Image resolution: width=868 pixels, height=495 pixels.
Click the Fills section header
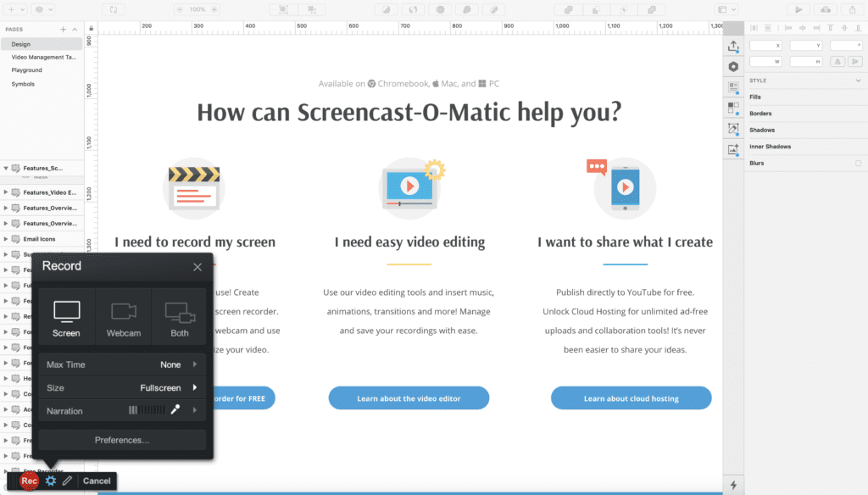[755, 97]
